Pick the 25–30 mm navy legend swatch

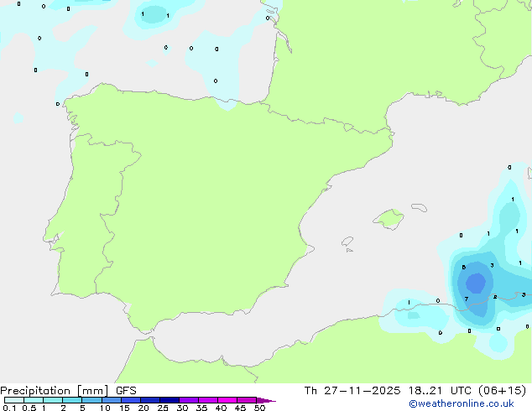click(170, 400)
